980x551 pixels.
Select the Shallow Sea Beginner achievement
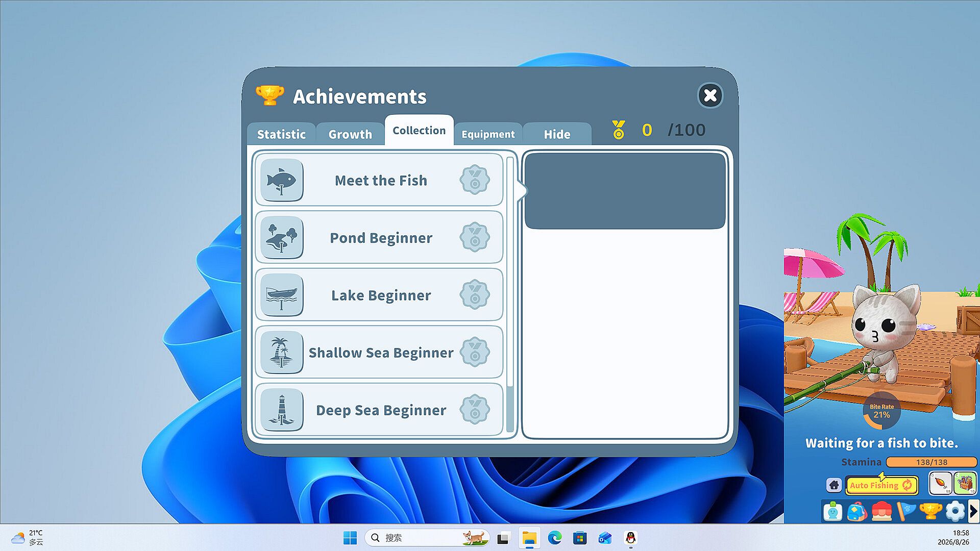379,353
